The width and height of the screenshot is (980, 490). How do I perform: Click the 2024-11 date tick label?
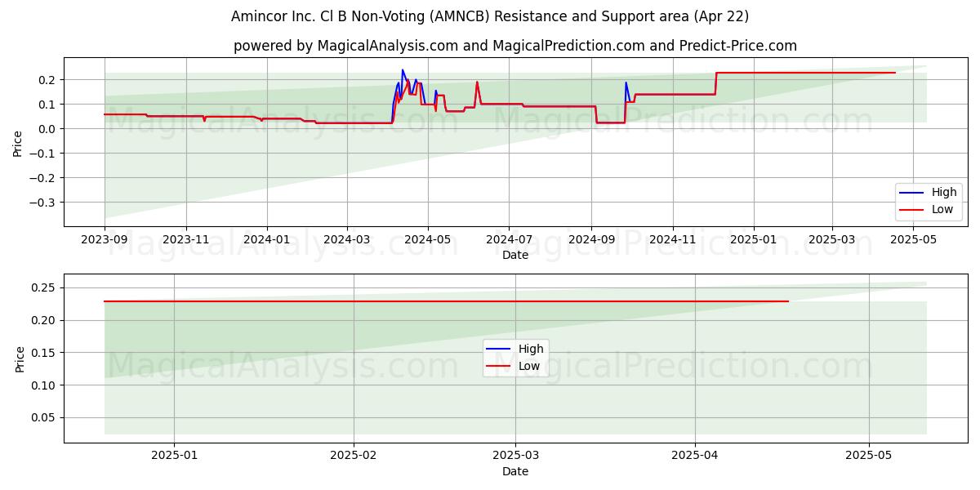(673, 240)
